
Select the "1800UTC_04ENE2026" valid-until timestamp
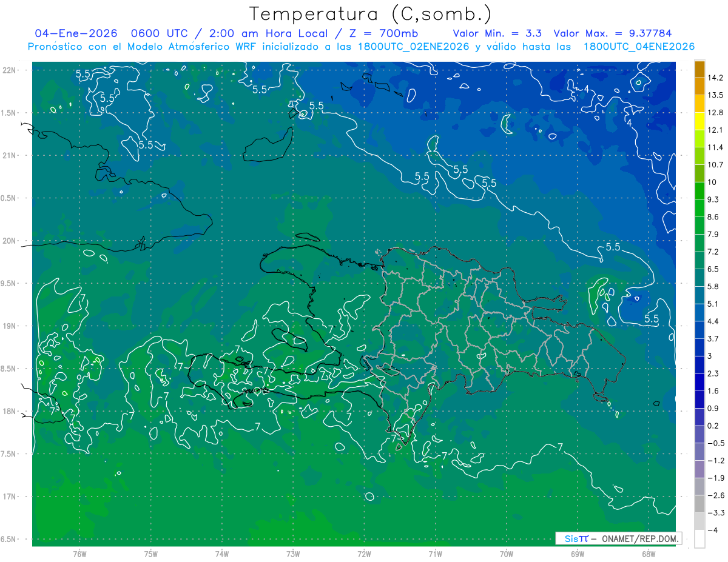(639, 47)
